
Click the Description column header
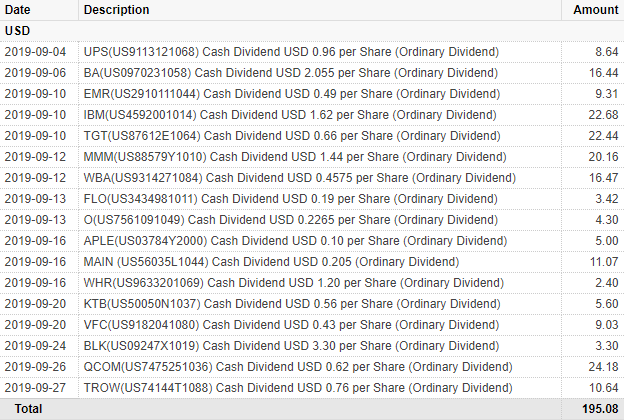point(117,10)
